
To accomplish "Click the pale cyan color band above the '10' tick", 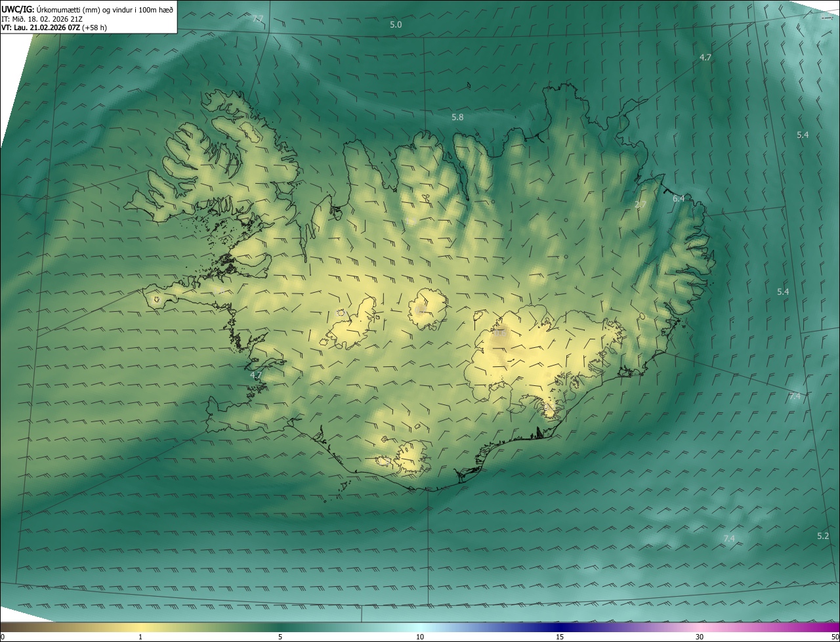I will pos(420,628).
